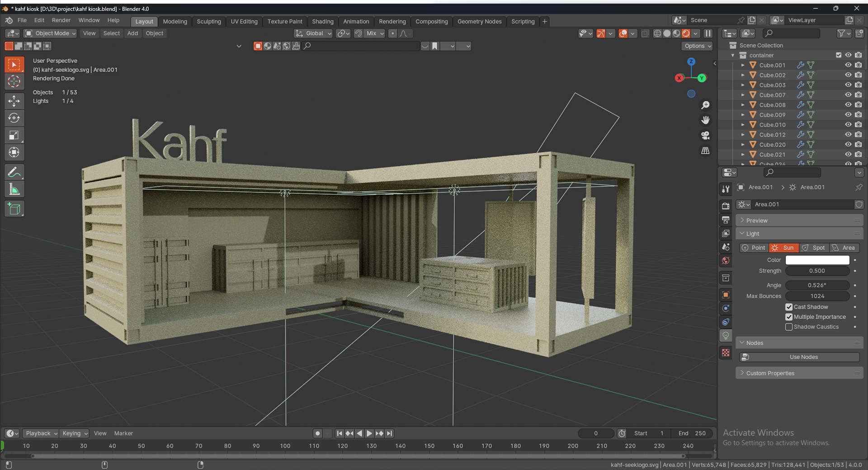Switch perspective/orthographic grid icon
Screen dimensions: 868x470
click(x=705, y=150)
